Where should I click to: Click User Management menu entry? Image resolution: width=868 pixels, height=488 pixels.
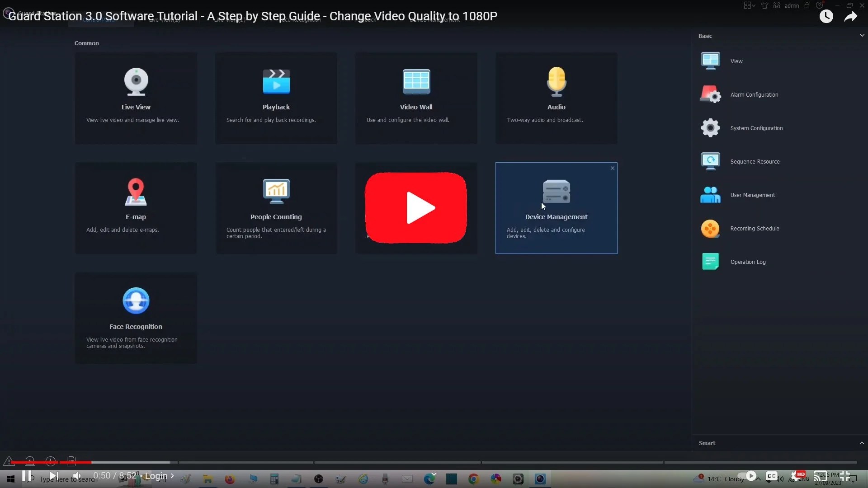point(752,195)
